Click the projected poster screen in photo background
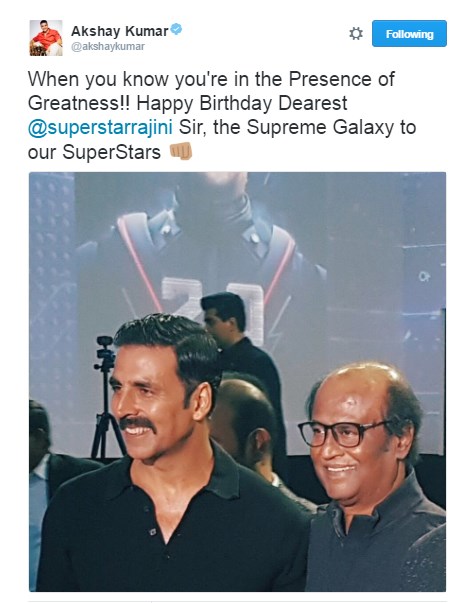The image size is (474, 603). (x=238, y=269)
